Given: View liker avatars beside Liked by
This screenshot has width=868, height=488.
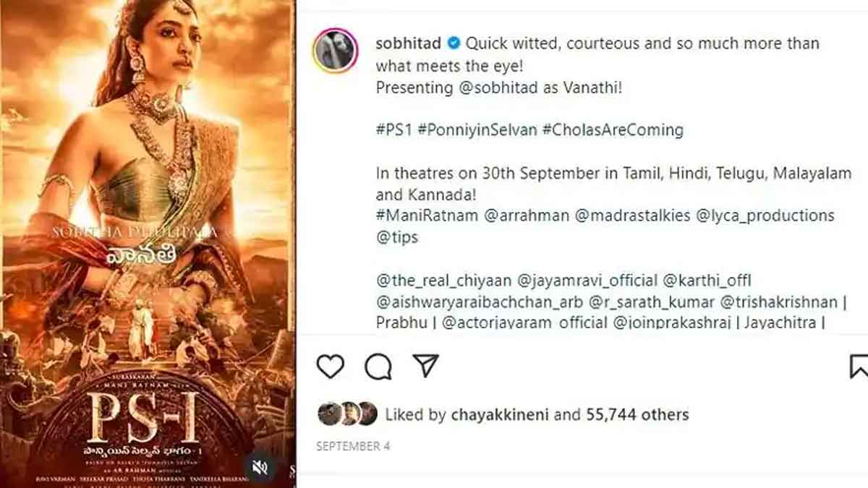Looking at the screenshot, I should [347, 414].
